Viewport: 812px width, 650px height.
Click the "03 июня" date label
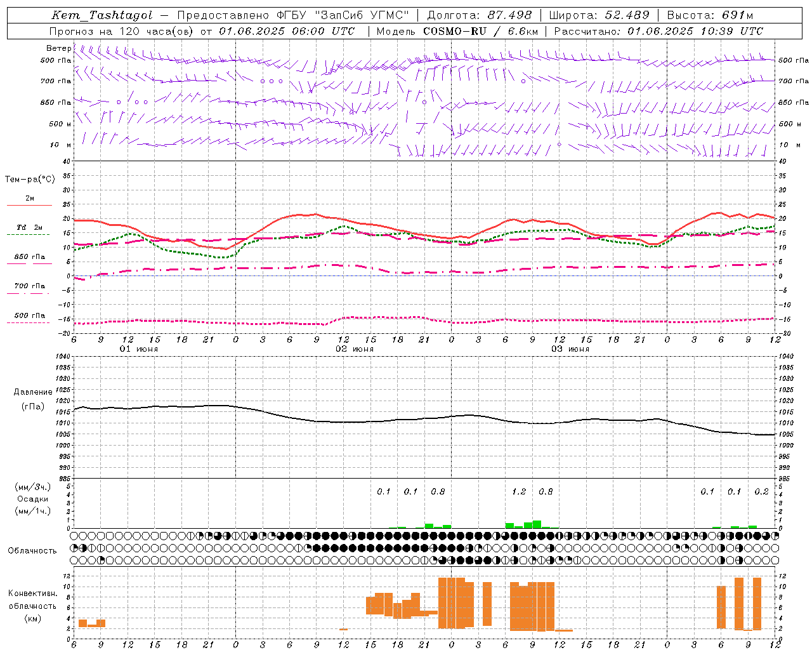click(570, 349)
